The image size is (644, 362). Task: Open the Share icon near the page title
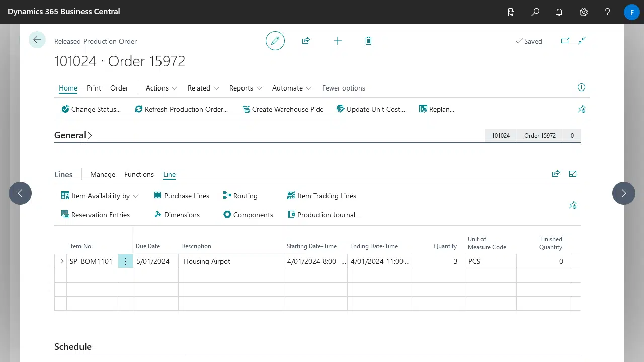(x=306, y=41)
